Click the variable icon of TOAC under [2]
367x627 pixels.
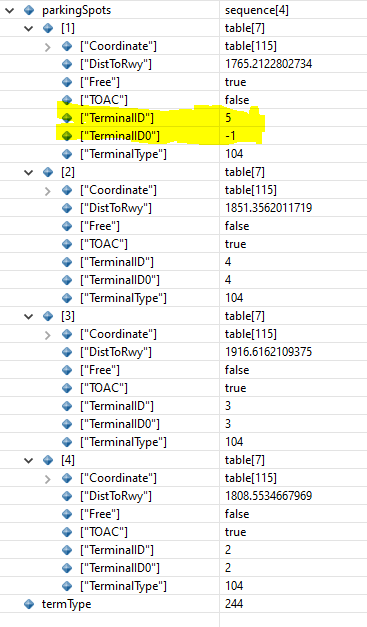(67, 244)
